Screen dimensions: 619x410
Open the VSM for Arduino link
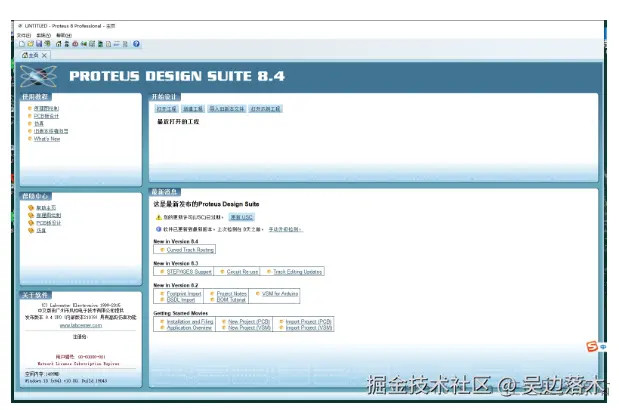[x=280, y=294]
